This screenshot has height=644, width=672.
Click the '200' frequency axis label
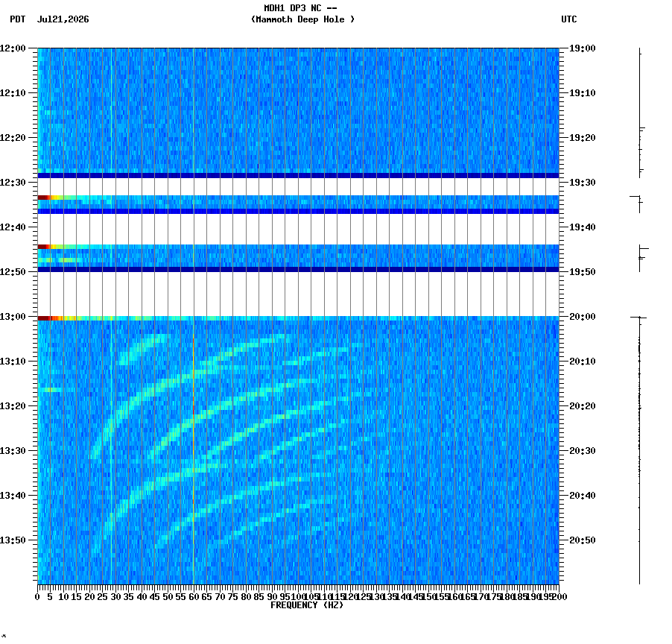[x=560, y=597]
